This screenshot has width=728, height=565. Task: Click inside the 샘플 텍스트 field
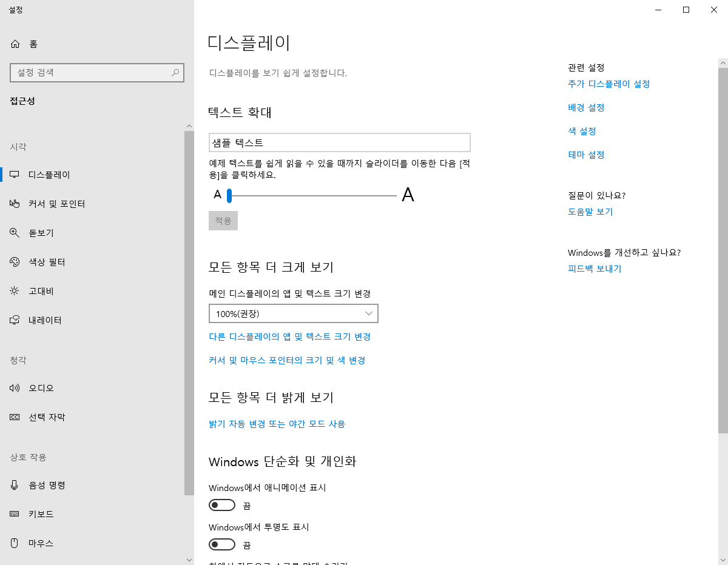(339, 142)
